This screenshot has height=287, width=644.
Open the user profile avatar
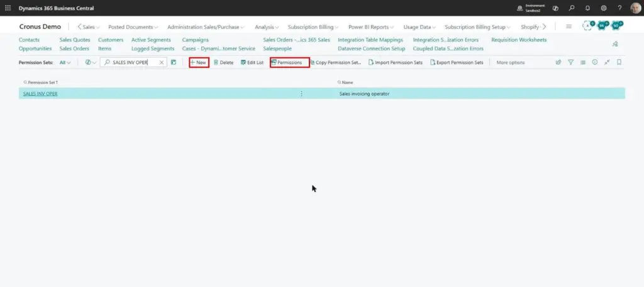tap(635, 8)
